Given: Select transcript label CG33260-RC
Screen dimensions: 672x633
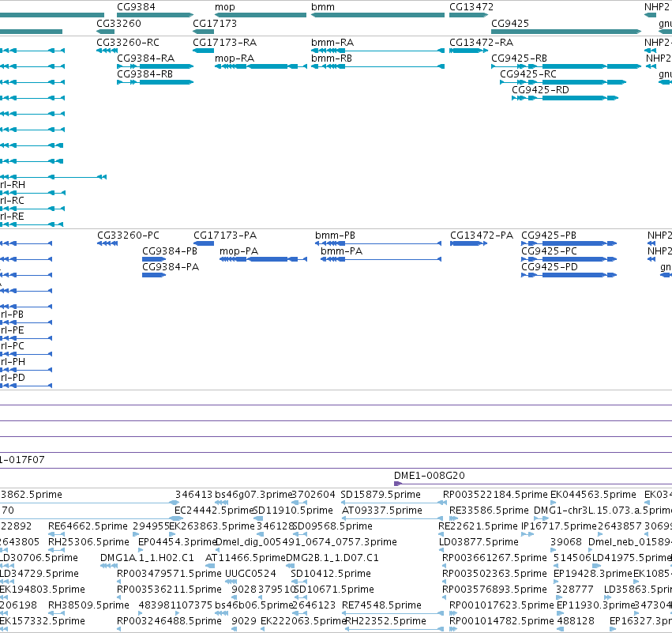Looking at the screenshot, I should (x=128, y=43).
